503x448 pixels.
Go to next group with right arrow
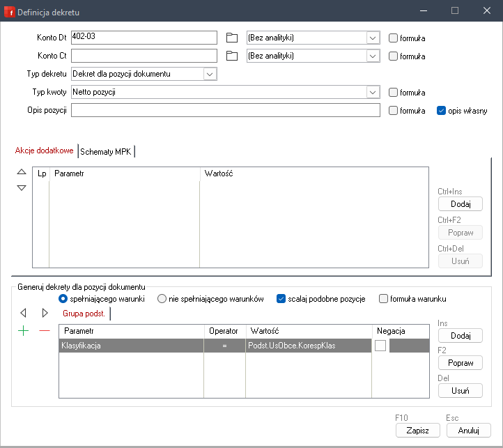45,314
